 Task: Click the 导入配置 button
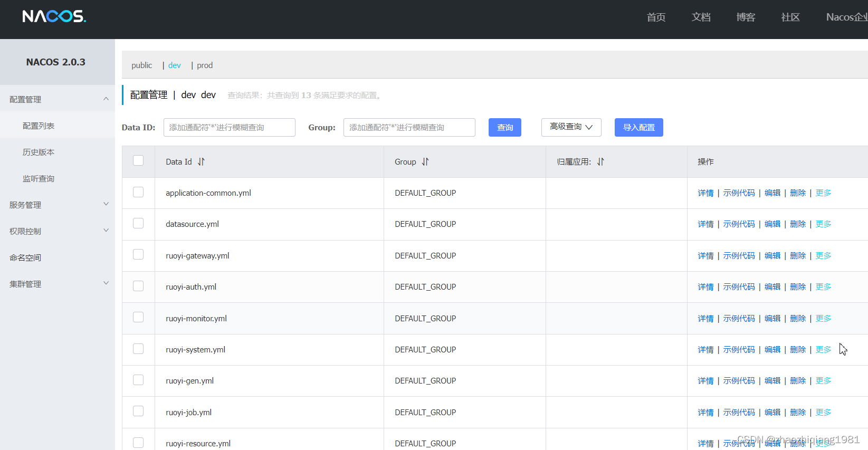639,127
